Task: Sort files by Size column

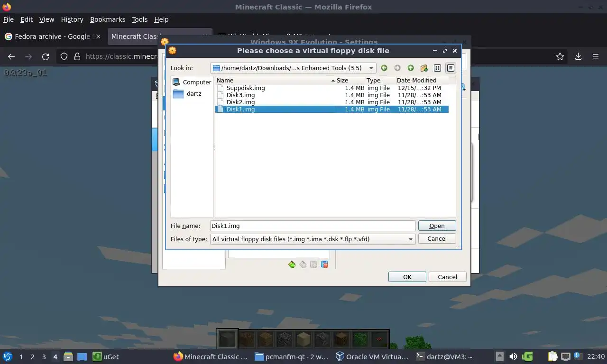Action: tap(350, 80)
